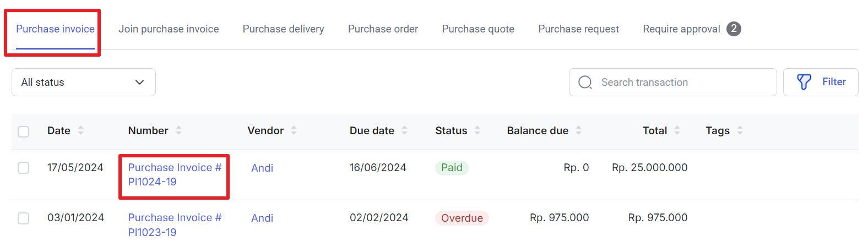Viewport: 868px width, 247px height.
Task: Switch to Join purchase invoice tab
Action: (169, 29)
